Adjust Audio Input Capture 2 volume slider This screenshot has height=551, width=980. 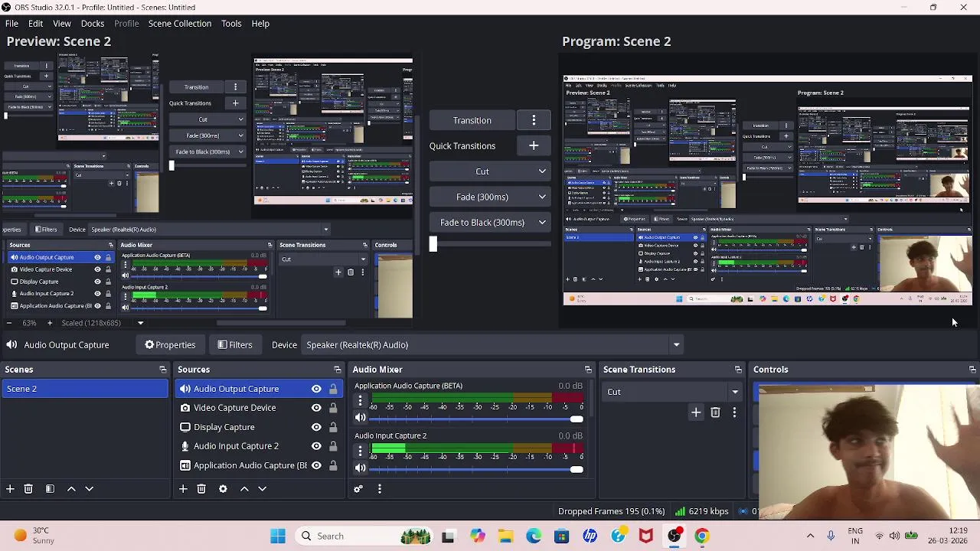click(475, 469)
